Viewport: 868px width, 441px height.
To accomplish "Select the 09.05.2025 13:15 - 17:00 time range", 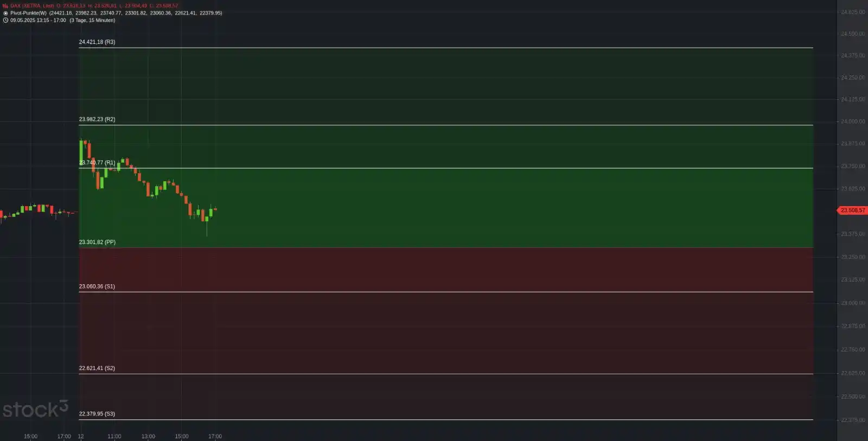I will click(x=38, y=20).
